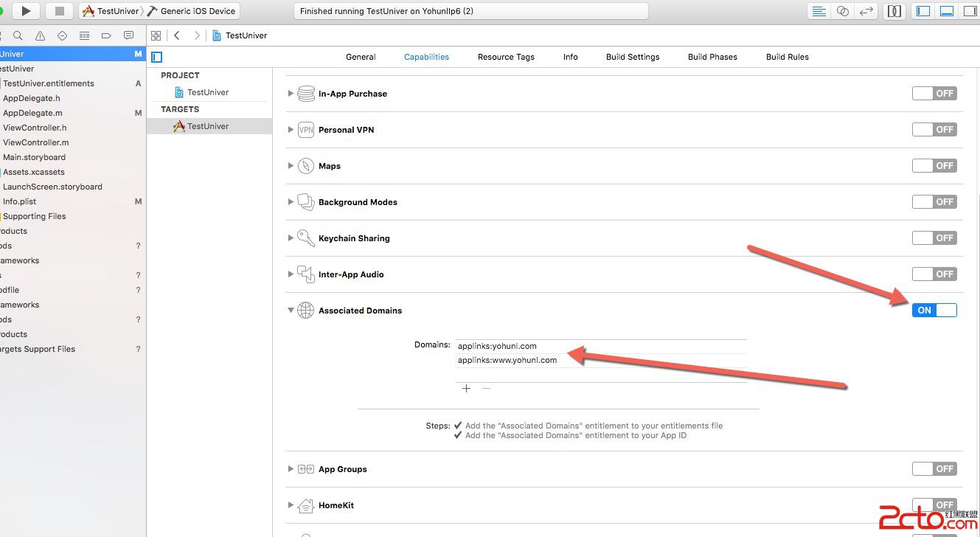Enable the Personal VPN capability switch

[x=934, y=130]
